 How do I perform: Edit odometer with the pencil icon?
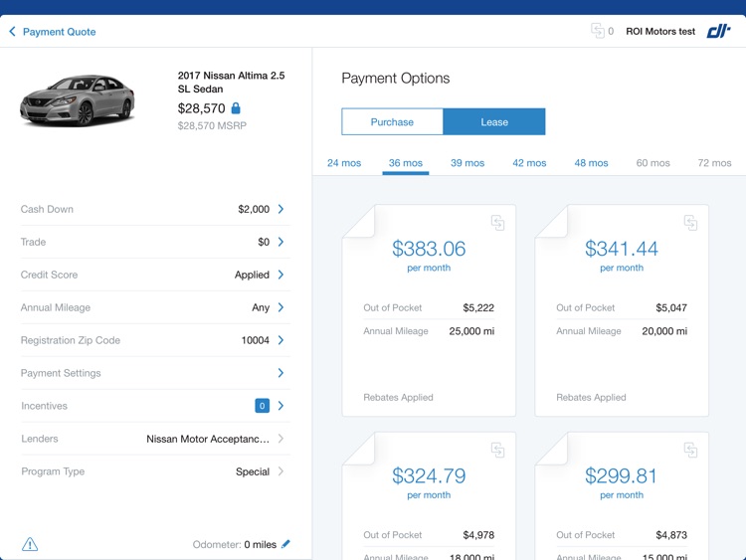coord(285,544)
